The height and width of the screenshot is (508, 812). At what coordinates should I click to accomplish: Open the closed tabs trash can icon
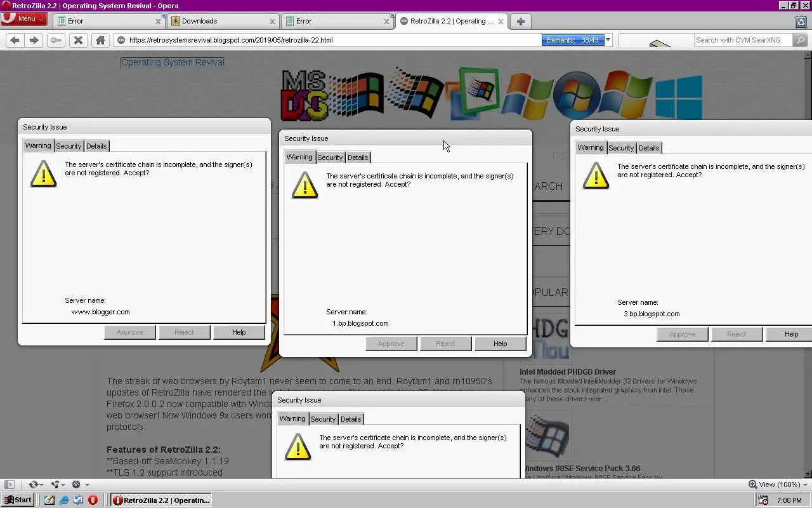(801, 21)
